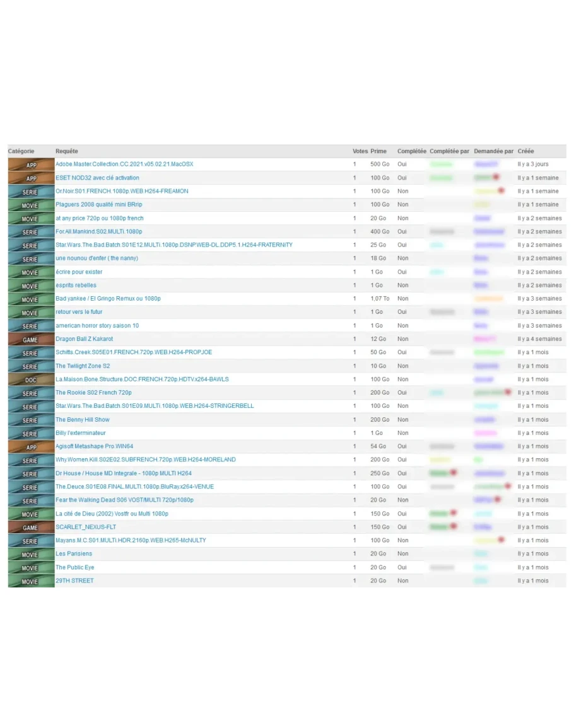This screenshot has height=728, width=574.
Task: Click the Requête column header
Action: coord(67,151)
